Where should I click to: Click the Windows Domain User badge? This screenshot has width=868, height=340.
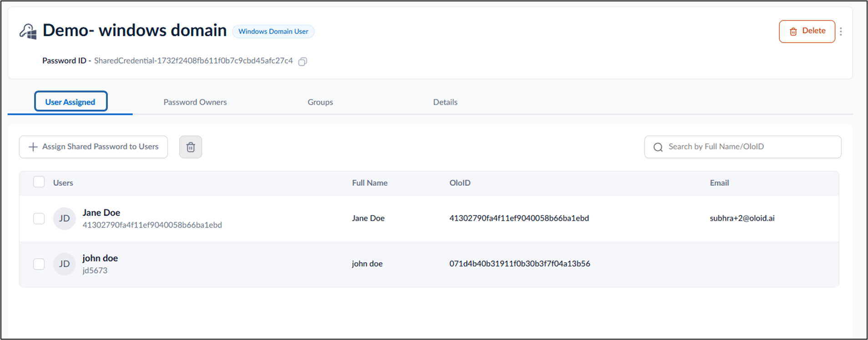tap(273, 31)
